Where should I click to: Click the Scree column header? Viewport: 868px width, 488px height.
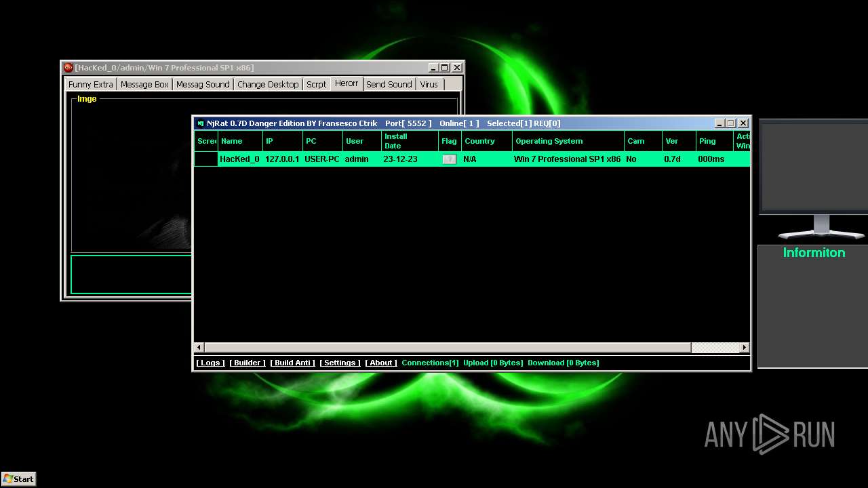point(206,141)
